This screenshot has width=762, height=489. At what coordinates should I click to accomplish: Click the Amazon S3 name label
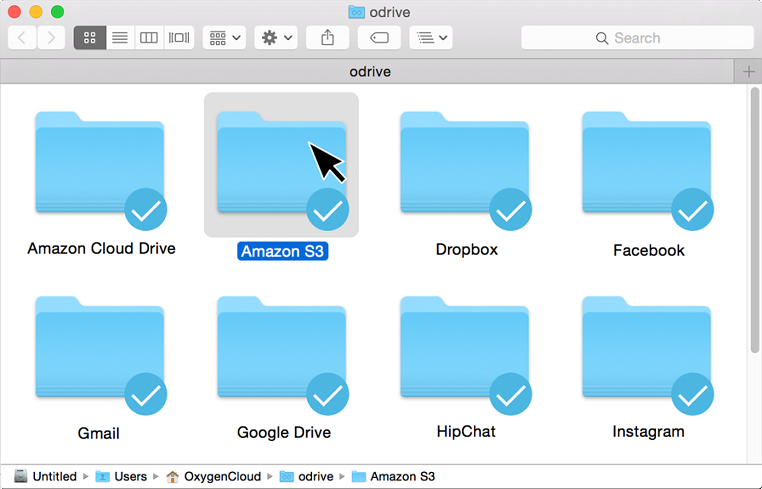[282, 251]
